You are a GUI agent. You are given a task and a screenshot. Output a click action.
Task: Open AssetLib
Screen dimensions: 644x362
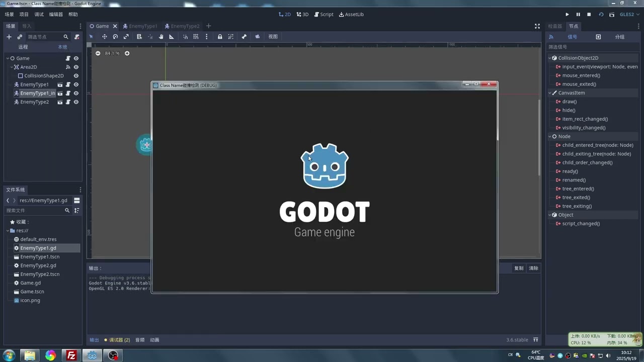[x=351, y=15]
